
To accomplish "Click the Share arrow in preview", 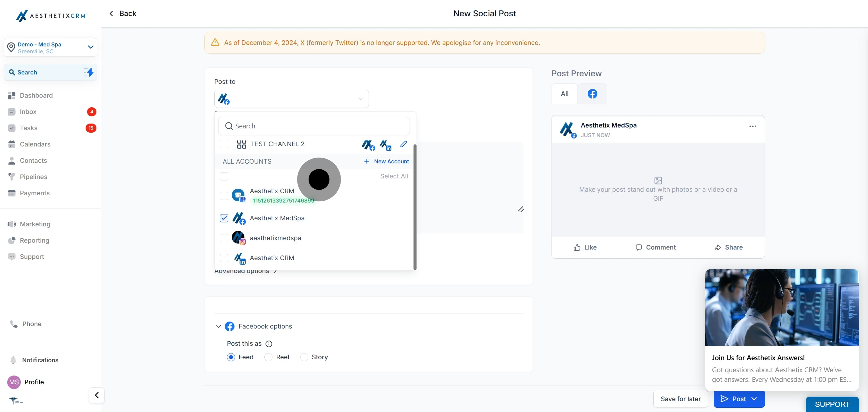I will [718, 248].
